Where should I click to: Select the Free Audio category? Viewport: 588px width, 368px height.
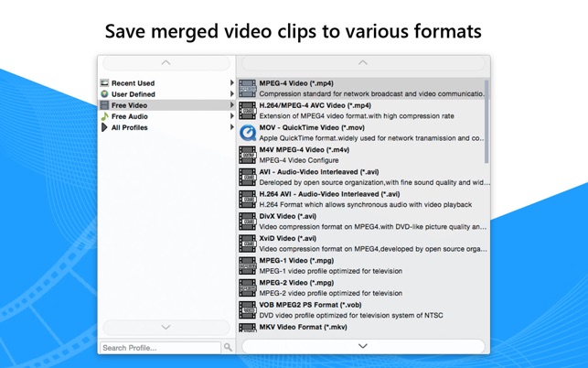click(x=166, y=116)
